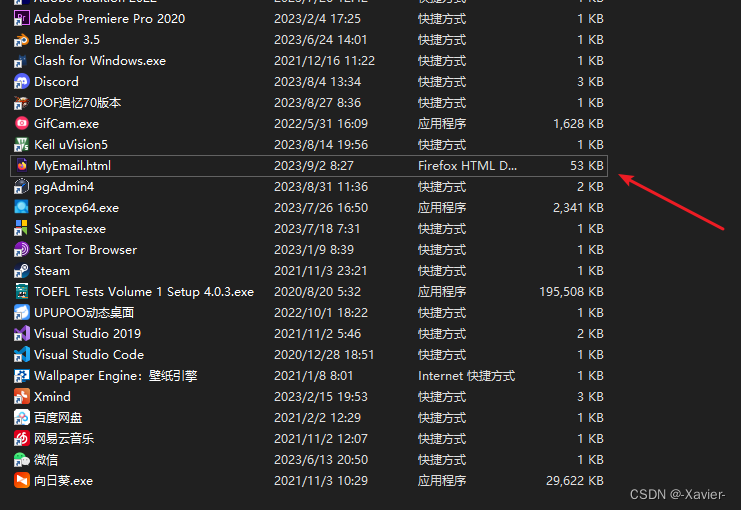Click the date 2020/12/28 18:51
This screenshot has height=510, width=741.
pos(324,354)
